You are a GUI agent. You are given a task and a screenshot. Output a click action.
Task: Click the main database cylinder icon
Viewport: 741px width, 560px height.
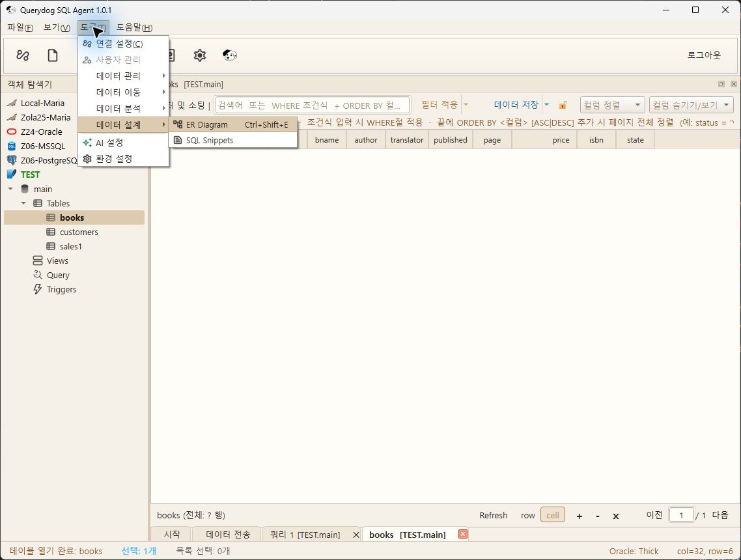(25, 189)
